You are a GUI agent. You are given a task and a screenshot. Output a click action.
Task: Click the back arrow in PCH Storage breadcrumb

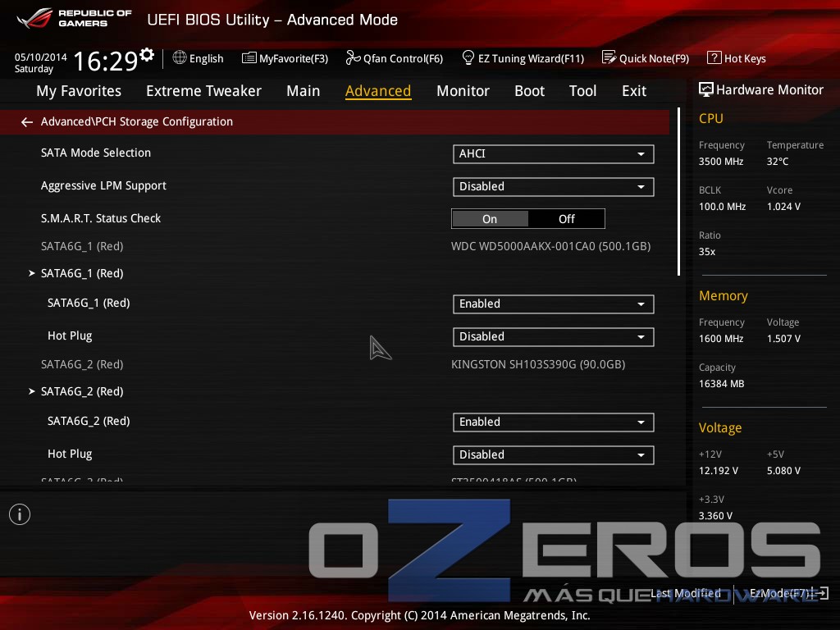[27, 122]
